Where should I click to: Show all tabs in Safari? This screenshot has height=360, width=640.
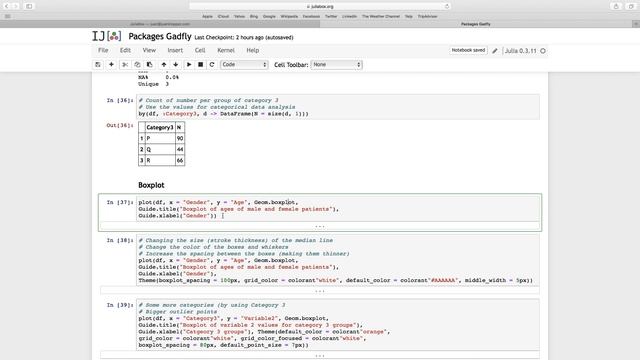pos(631,6)
